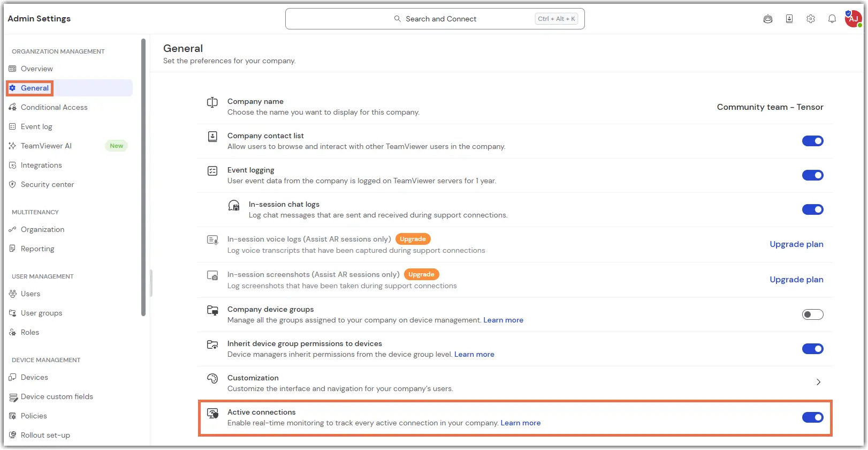
Task: Open notifications bell icon
Action: (x=832, y=19)
